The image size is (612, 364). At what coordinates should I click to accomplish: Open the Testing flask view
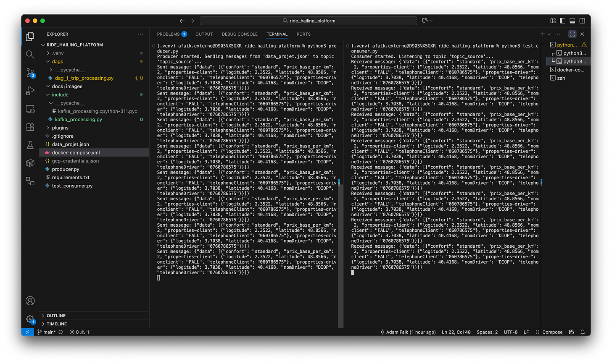[30, 145]
